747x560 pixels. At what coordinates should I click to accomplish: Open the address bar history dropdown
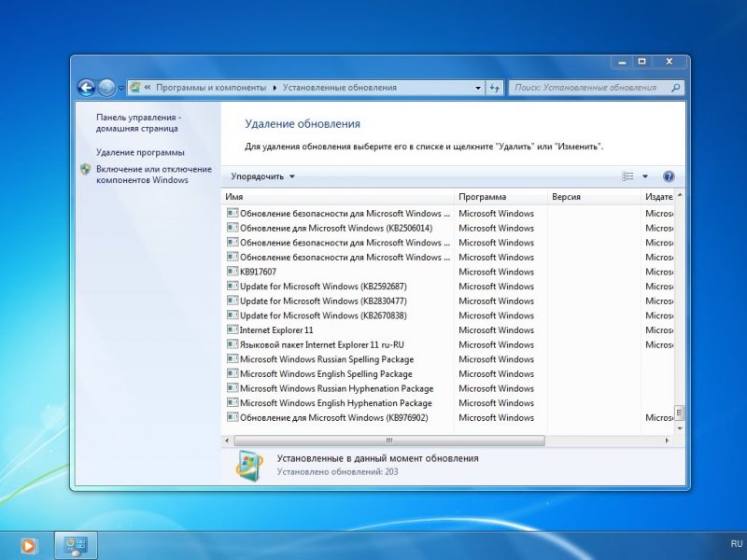[x=478, y=88]
